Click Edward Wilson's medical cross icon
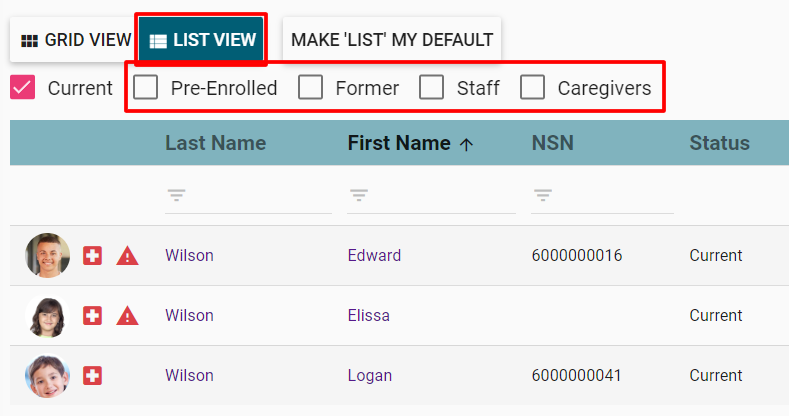 click(x=92, y=256)
